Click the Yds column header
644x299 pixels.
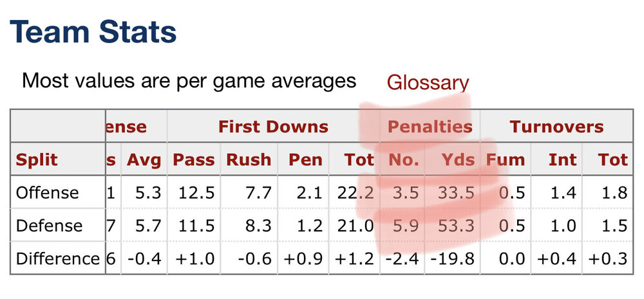459,160
